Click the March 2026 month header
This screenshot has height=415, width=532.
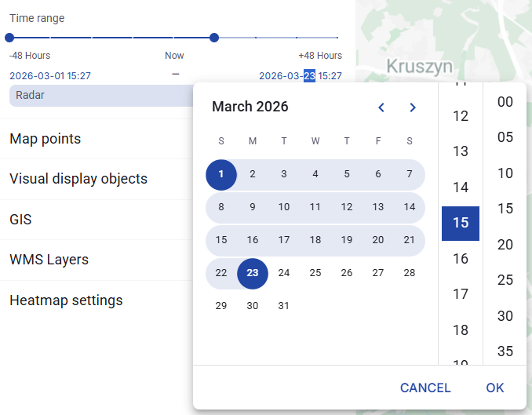pos(250,107)
